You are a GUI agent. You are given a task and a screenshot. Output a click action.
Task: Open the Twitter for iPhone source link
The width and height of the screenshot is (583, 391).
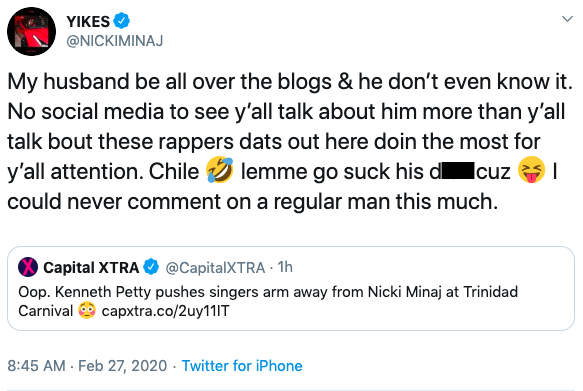(x=242, y=366)
